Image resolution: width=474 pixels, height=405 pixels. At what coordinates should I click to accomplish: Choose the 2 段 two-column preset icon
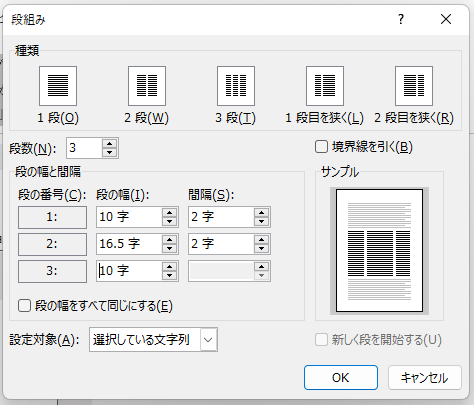point(147,86)
